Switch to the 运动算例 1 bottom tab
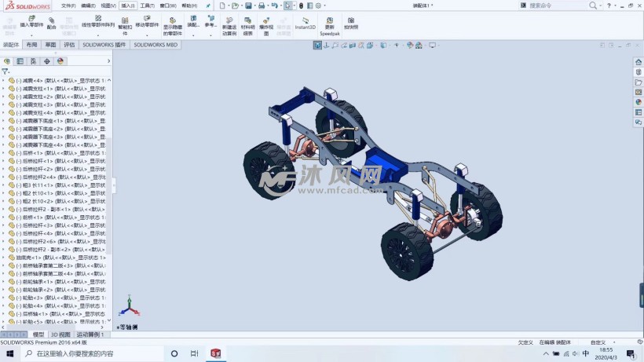Screen dimensions: 644x362 [x=90, y=335]
